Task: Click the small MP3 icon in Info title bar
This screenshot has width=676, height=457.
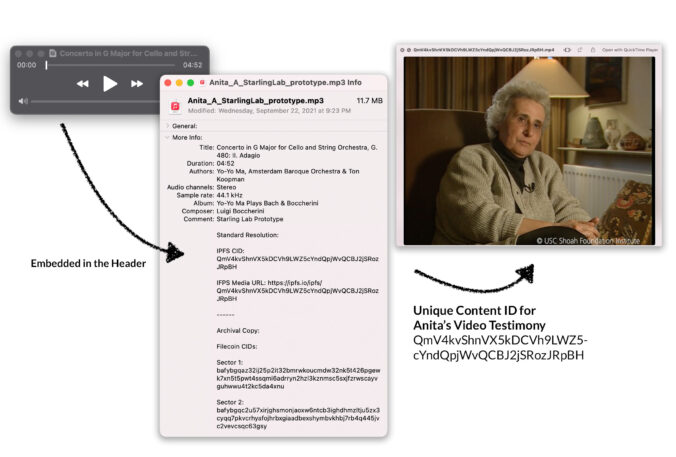Action: coord(202,82)
